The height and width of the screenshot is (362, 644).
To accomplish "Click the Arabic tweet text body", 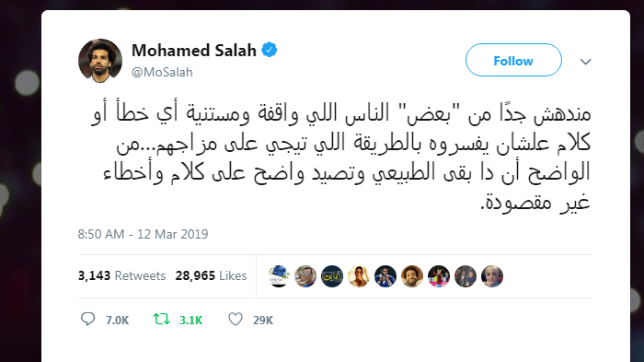I will pos(341,158).
